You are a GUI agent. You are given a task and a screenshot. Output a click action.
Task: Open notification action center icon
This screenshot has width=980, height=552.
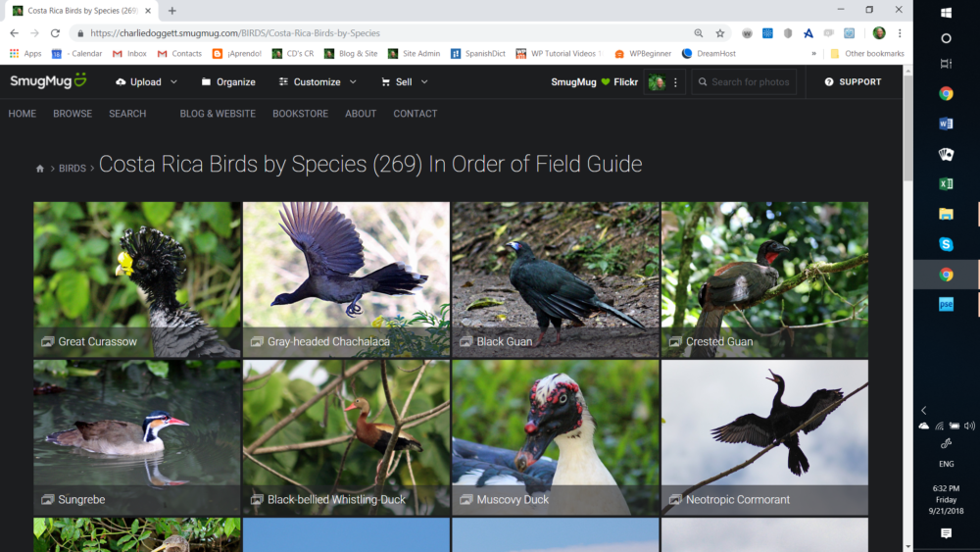point(946,533)
